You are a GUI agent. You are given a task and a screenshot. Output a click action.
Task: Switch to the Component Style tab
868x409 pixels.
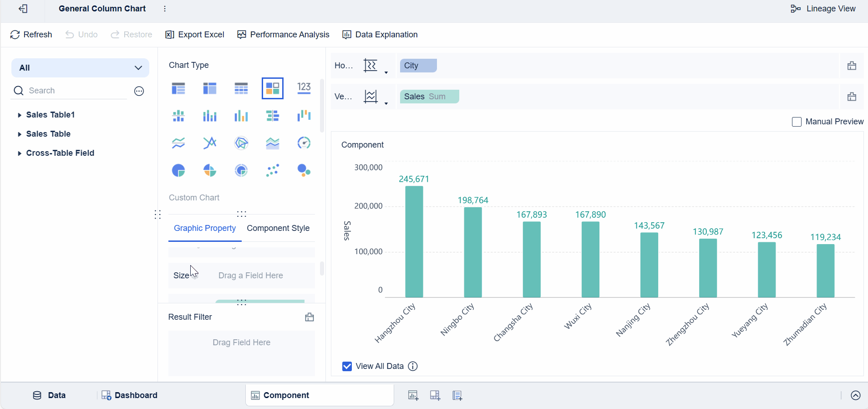278,228
